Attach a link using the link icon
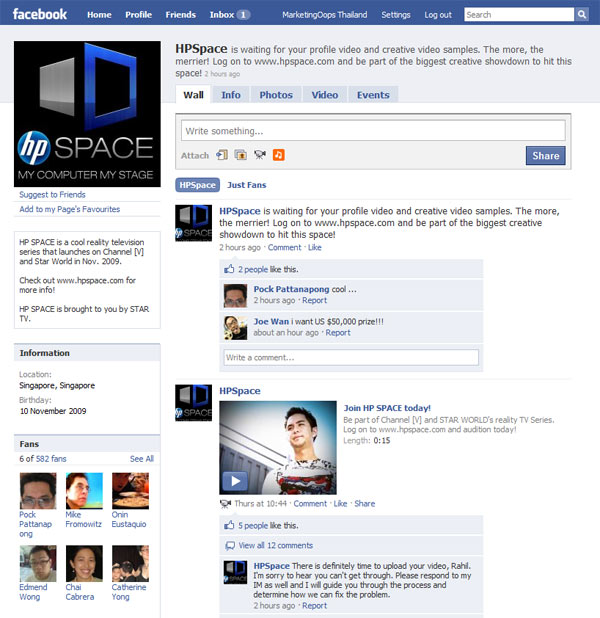600x618 pixels. pos(222,155)
